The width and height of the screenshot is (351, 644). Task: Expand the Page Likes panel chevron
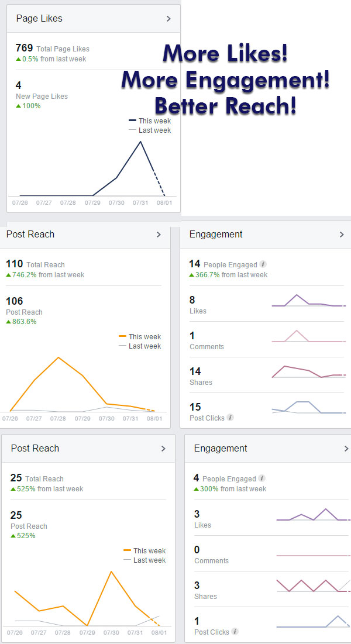point(168,19)
